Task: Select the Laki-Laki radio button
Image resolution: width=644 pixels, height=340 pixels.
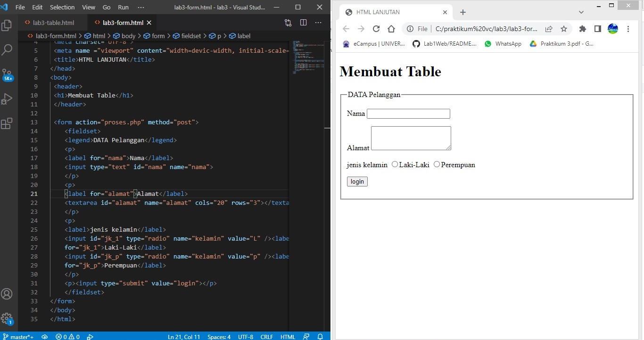Action: pyautogui.click(x=395, y=164)
